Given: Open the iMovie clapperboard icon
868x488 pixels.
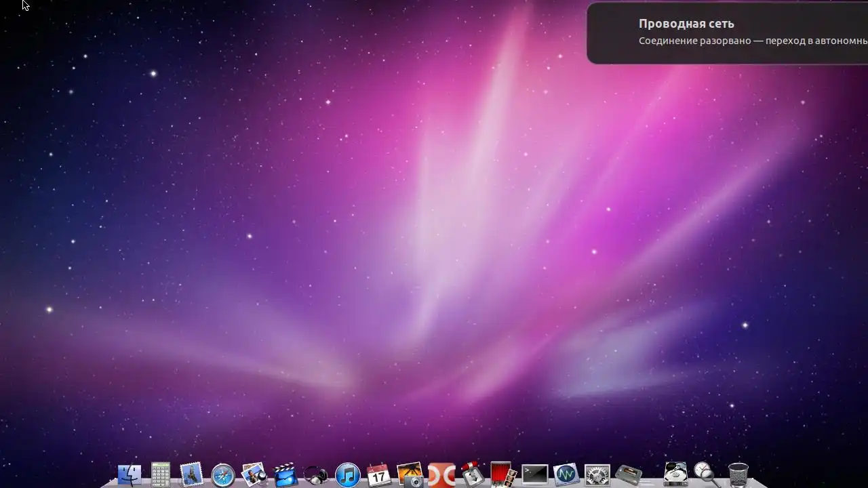Looking at the screenshot, I should [x=285, y=475].
